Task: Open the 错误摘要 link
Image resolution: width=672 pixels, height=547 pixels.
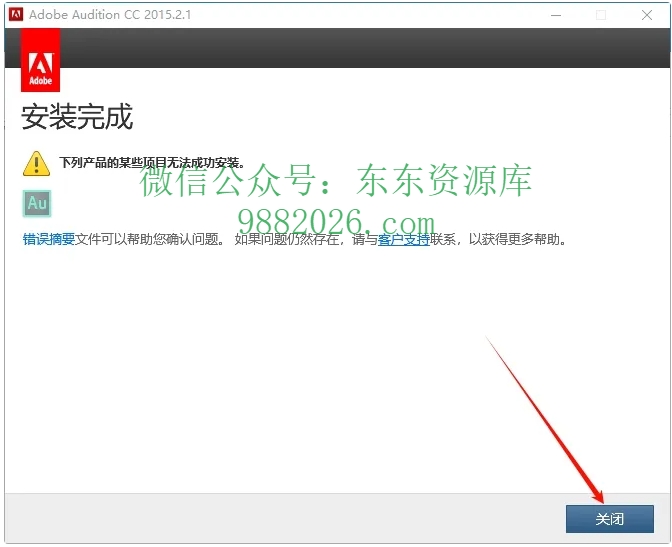Action: point(49,240)
